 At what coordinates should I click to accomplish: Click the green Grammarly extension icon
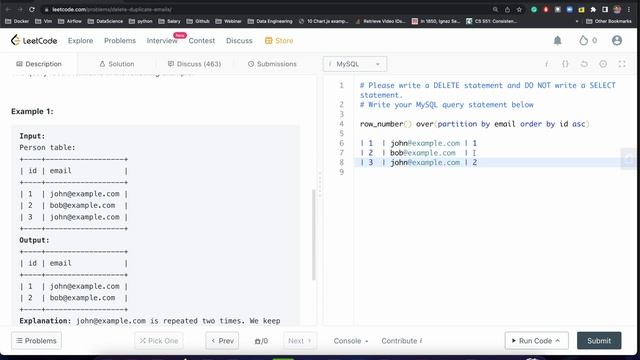533,9
